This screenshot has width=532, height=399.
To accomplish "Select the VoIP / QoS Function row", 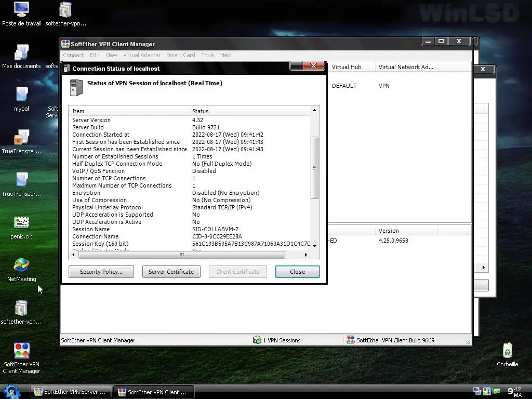I will coord(190,170).
